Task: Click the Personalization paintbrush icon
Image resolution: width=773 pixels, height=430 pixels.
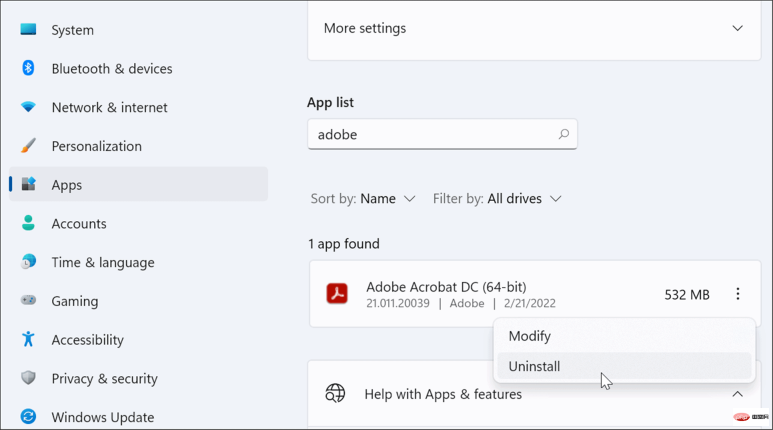Action: 28,145
